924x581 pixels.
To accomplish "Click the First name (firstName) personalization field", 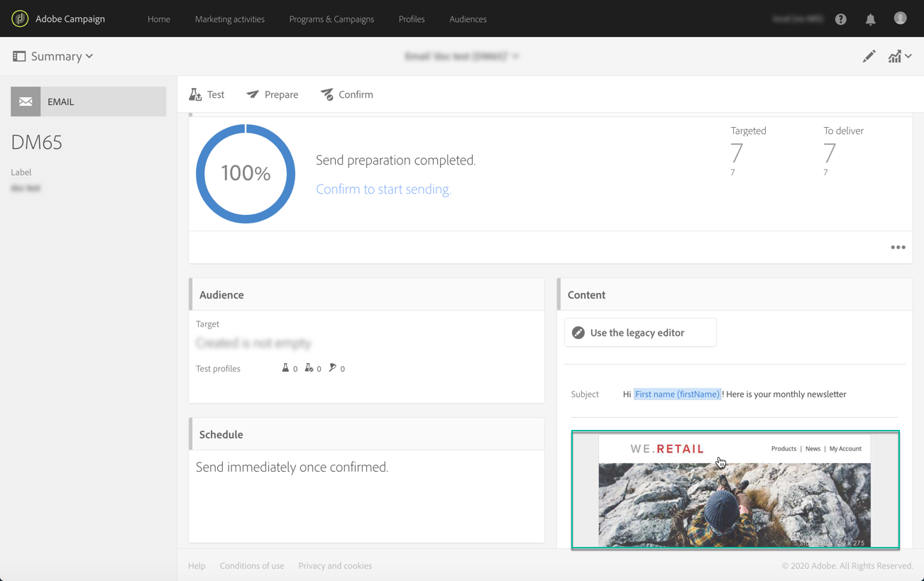I will (677, 394).
